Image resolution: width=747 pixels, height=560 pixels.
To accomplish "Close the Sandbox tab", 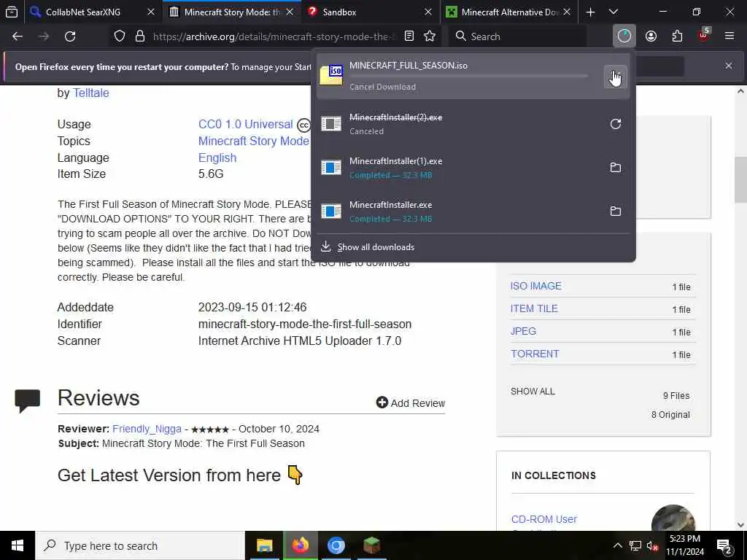I will click(427, 12).
